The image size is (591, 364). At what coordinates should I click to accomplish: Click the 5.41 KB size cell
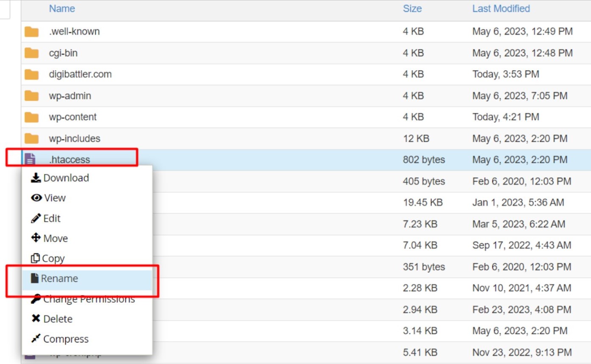click(420, 352)
